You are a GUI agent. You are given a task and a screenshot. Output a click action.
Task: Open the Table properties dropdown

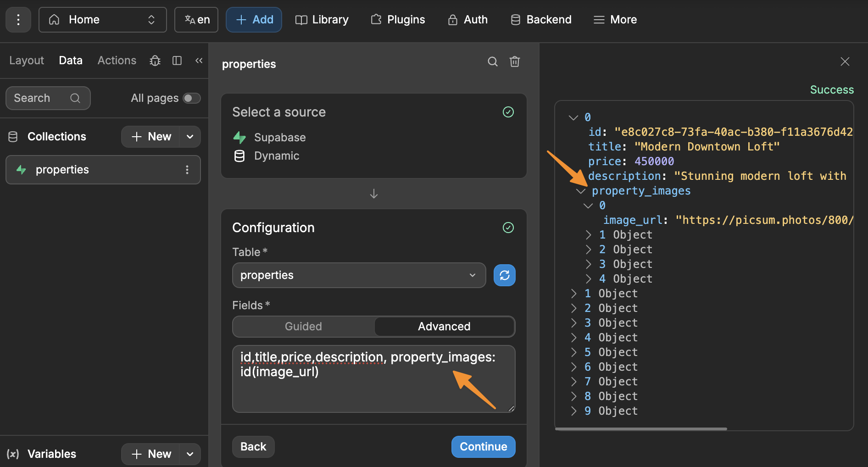pyautogui.click(x=359, y=275)
